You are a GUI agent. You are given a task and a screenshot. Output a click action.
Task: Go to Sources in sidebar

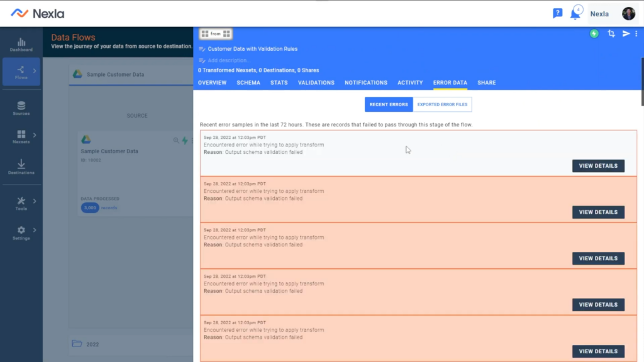(x=21, y=108)
